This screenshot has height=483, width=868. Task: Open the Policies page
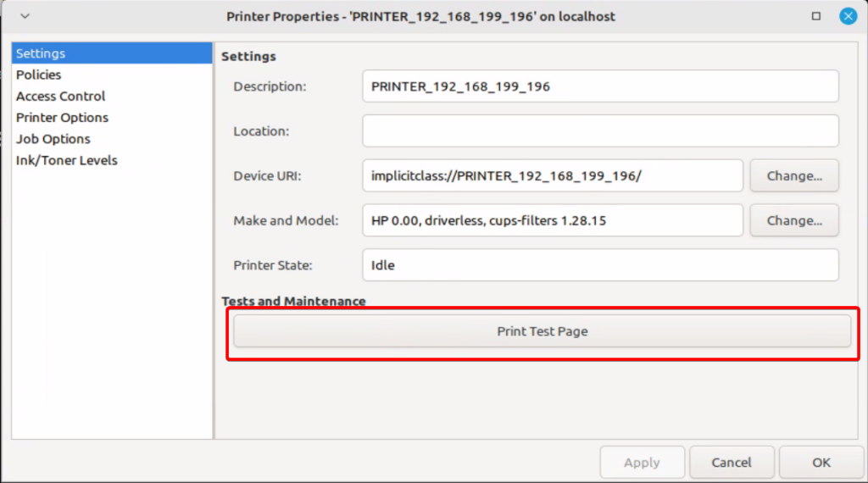pyautogui.click(x=39, y=75)
